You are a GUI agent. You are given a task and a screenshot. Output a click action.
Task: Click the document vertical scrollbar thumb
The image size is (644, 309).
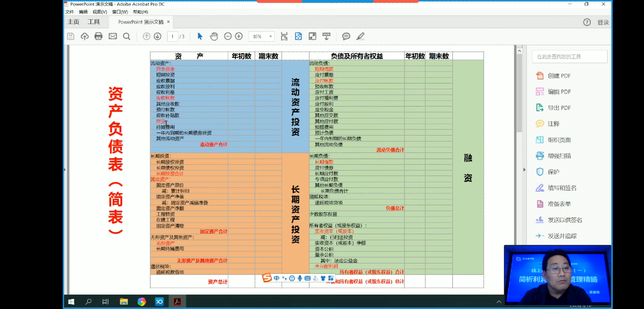519,93
